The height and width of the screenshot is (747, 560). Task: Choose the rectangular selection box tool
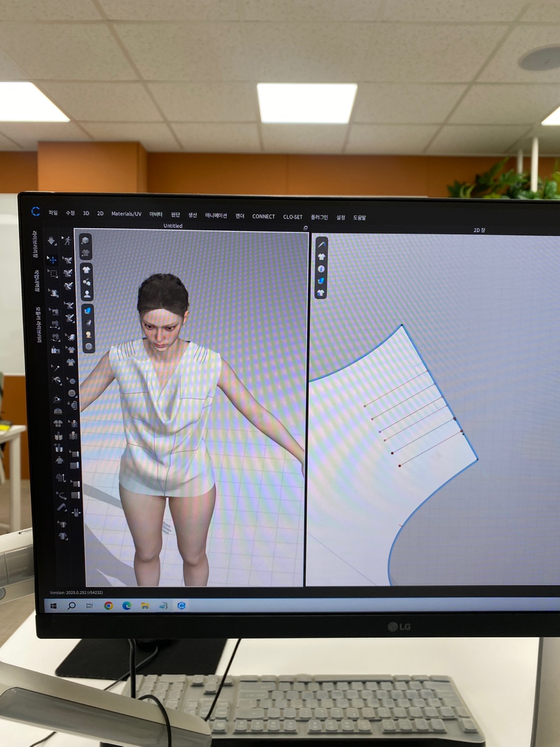53,274
